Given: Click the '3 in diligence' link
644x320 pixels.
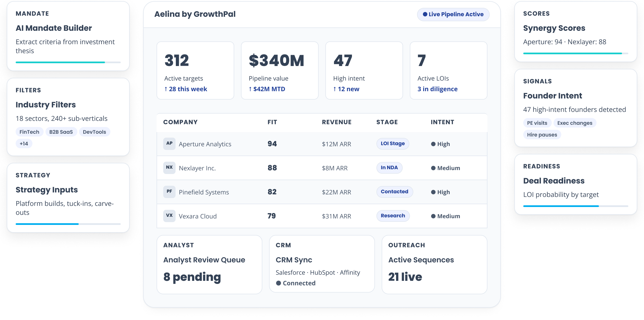Looking at the screenshot, I should (437, 89).
